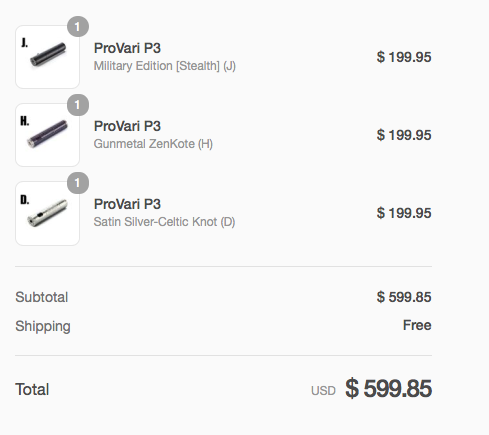The height and width of the screenshot is (435, 489).
Task: Click quantity badge on Gunmetal (H) item
Action: pyautogui.click(x=78, y=105)
